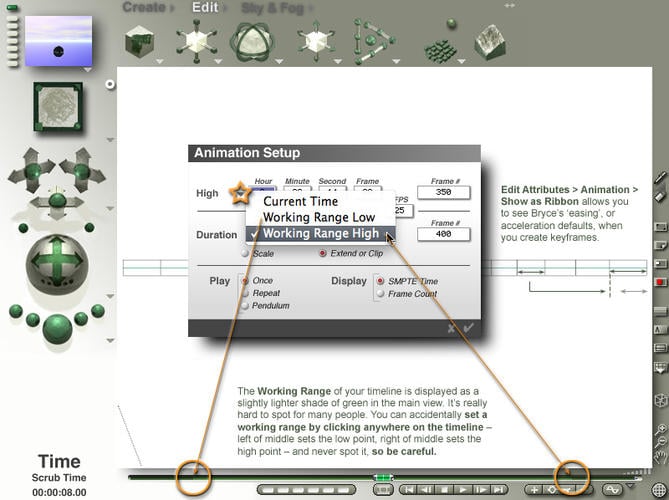Expand the Reposition tool options triangle
This screenshot has width=669, height=500.
point(337,62)
